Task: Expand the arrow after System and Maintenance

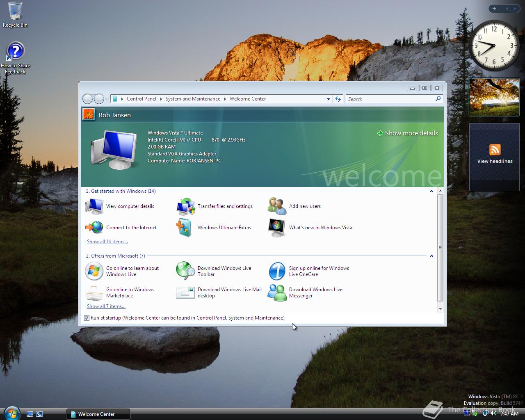Action: 225,99
